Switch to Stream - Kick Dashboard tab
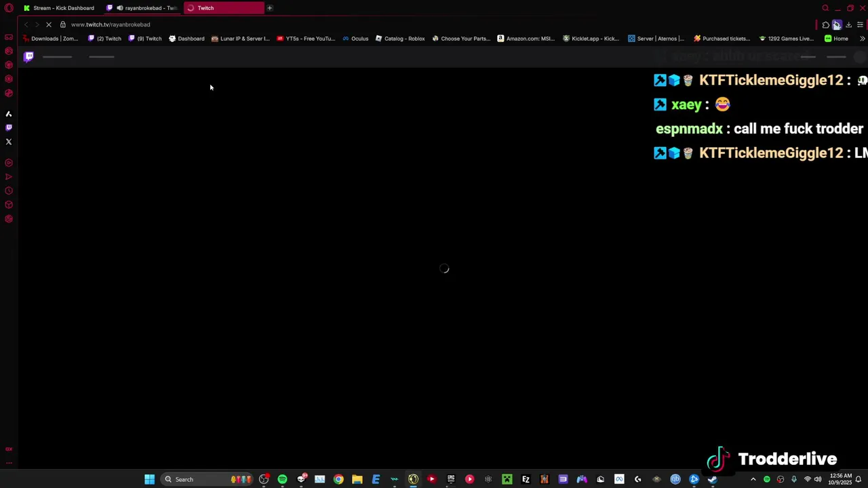This screenshot has width=868, height=488. tap(59, 8)
